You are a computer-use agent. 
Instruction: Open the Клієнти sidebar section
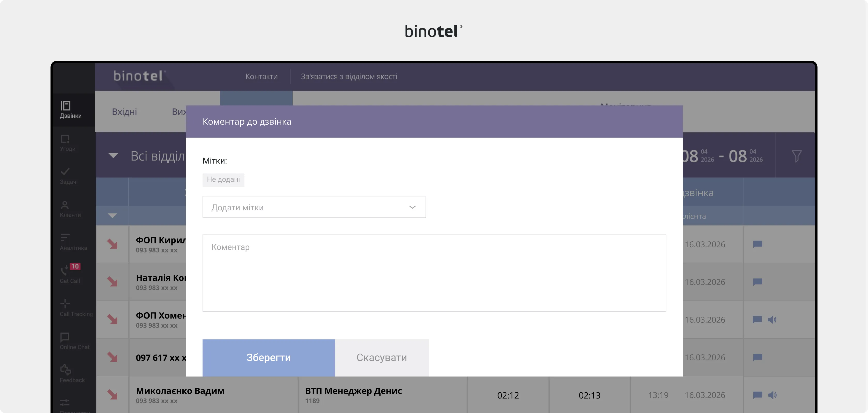(x=70, y=209)
